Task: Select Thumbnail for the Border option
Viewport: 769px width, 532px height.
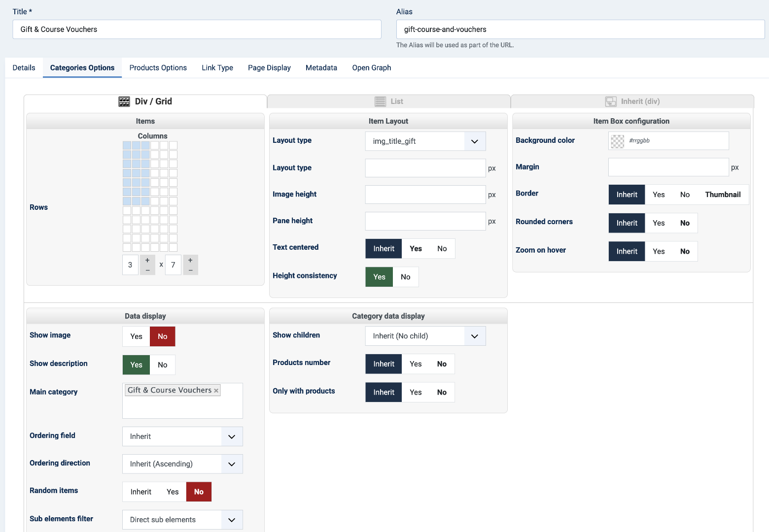Action: (722, 195)
